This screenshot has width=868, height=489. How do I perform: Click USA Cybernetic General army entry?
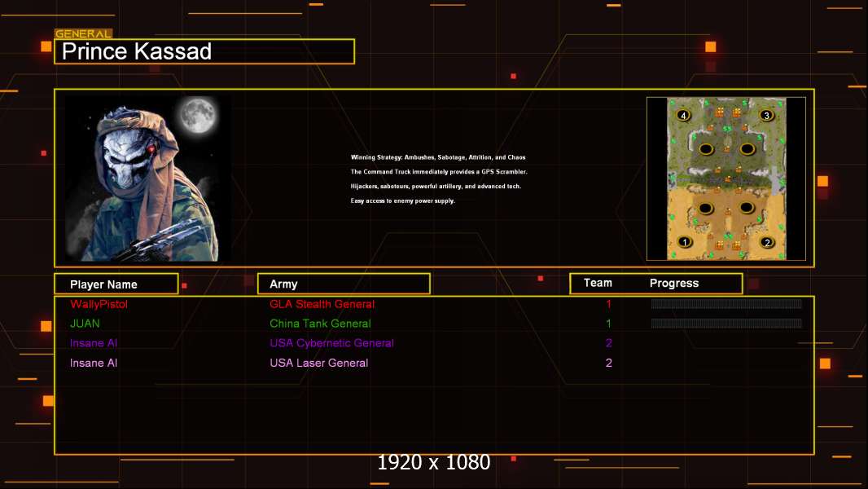[331, 343]
